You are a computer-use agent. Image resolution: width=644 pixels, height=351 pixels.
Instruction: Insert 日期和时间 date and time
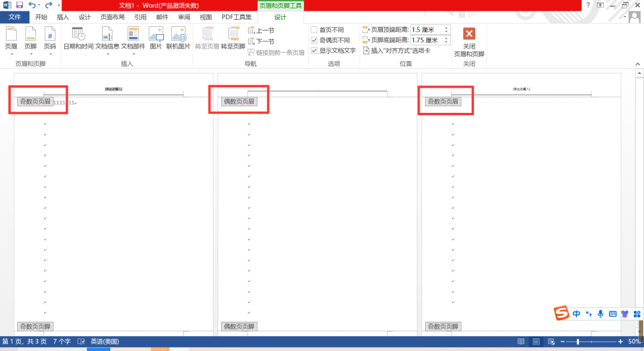coord(78,39)
